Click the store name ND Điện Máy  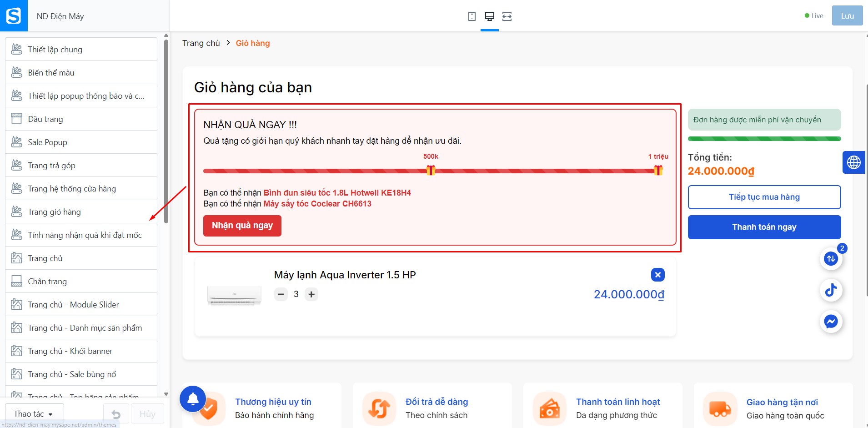(60, 16)
